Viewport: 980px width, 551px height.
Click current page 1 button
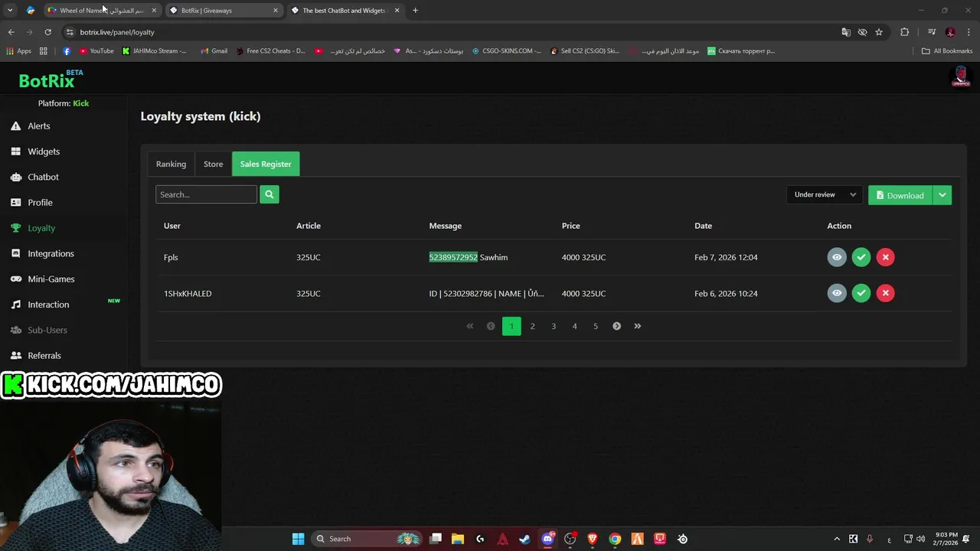pyautogui.click(x=511, y=326)
